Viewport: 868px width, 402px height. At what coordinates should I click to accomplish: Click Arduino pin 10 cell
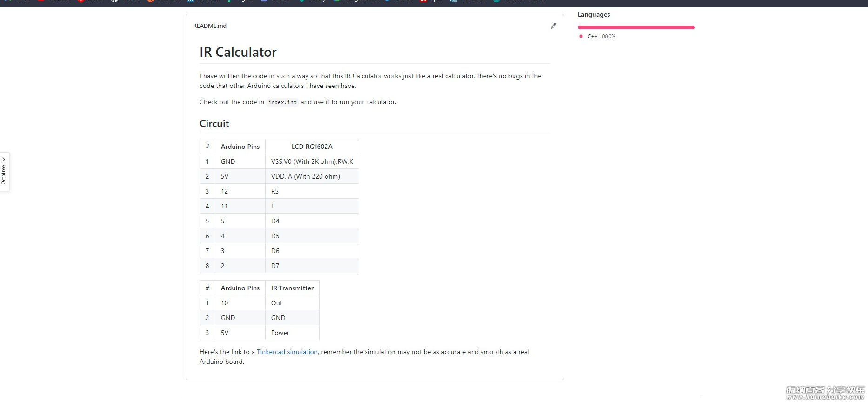[x=240, y=303]
